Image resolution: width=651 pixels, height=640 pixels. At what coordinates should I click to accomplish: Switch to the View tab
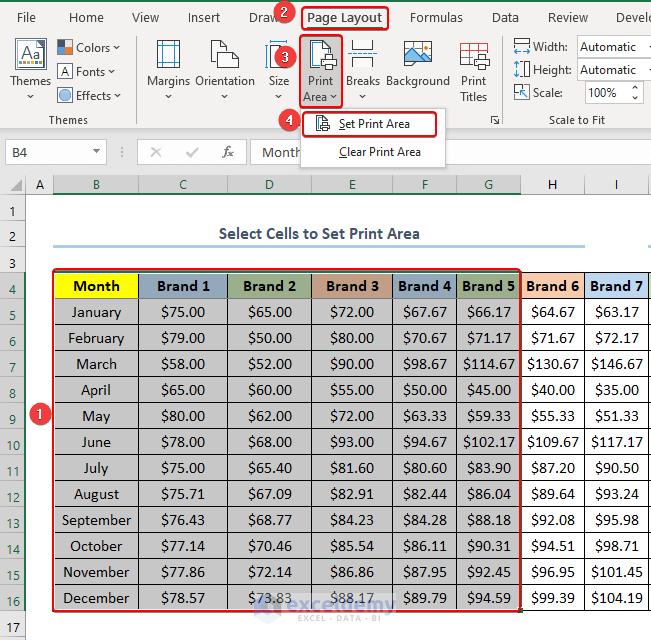coord(145,18)
